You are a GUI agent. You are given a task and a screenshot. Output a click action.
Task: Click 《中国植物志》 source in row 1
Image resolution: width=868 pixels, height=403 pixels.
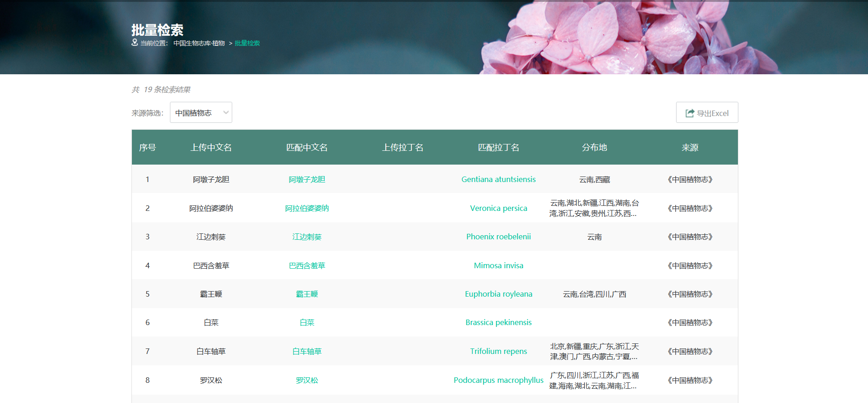(690, 180)
